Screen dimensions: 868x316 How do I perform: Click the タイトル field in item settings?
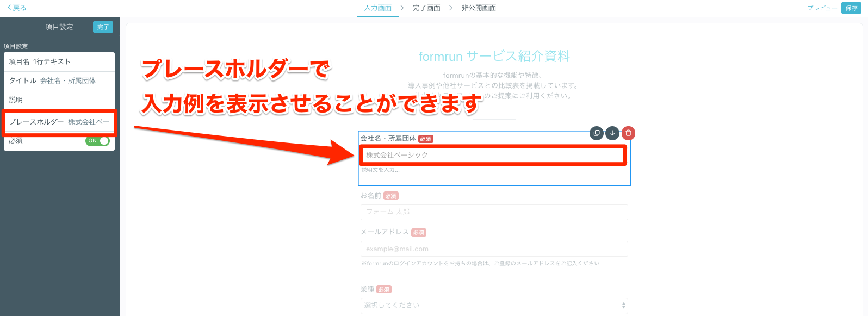68,80
